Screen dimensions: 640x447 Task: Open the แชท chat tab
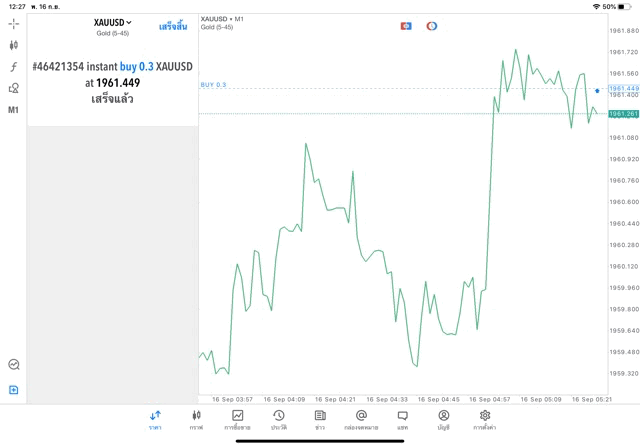click(x=402, y=420)
